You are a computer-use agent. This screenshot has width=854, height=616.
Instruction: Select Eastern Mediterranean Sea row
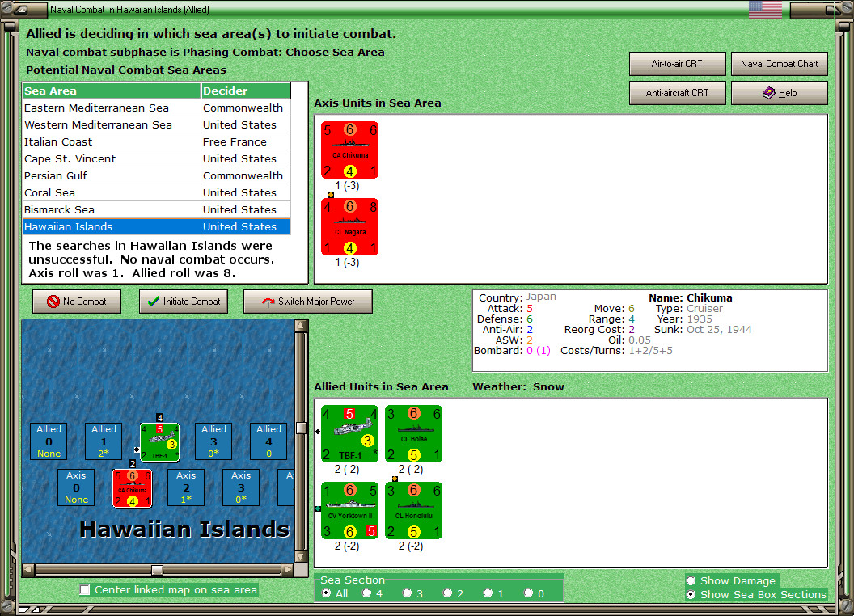(157, 108)
